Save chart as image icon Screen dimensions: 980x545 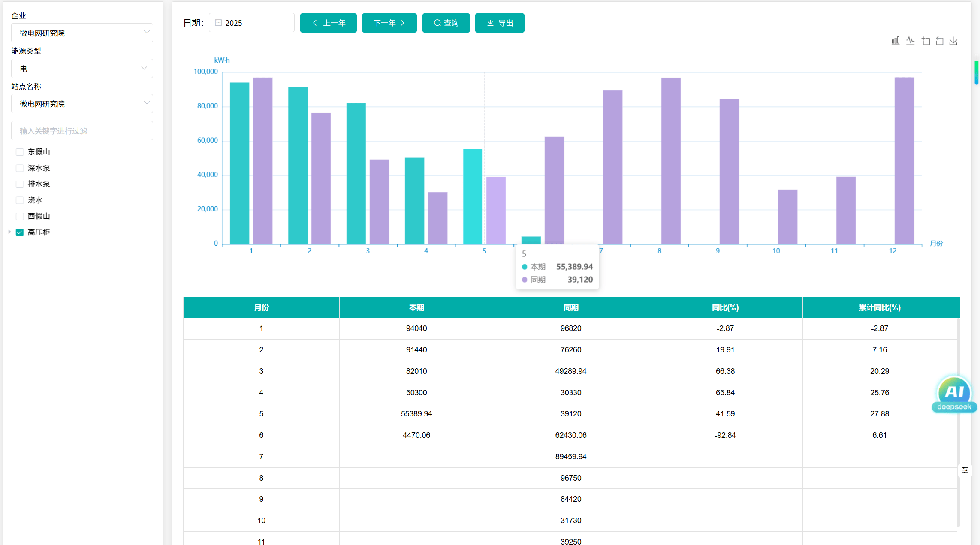(953, 41)
